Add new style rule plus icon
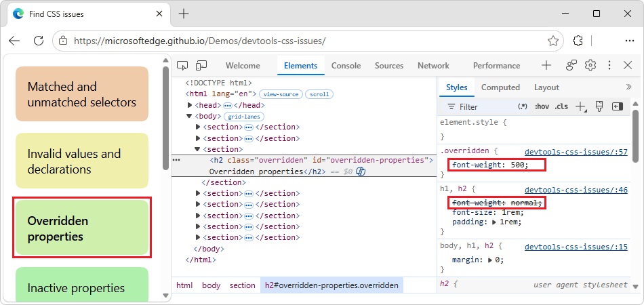644x305 pixels. pos(581,106)
